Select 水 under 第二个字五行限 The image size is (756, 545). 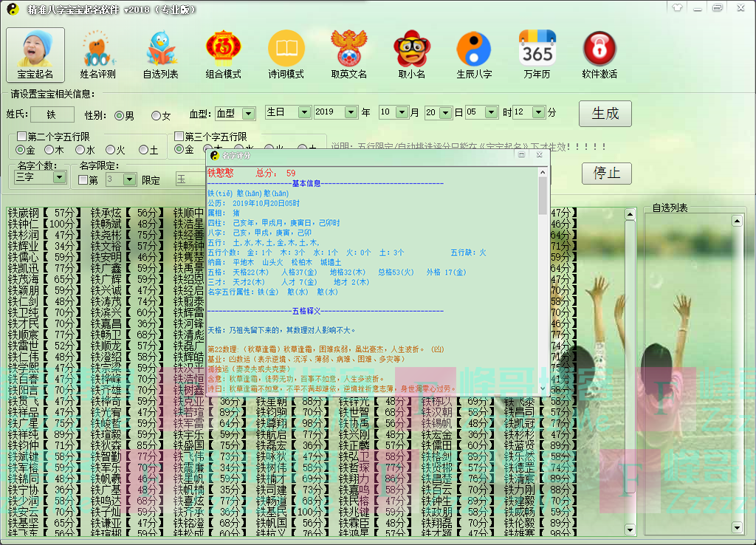[80, 149]
